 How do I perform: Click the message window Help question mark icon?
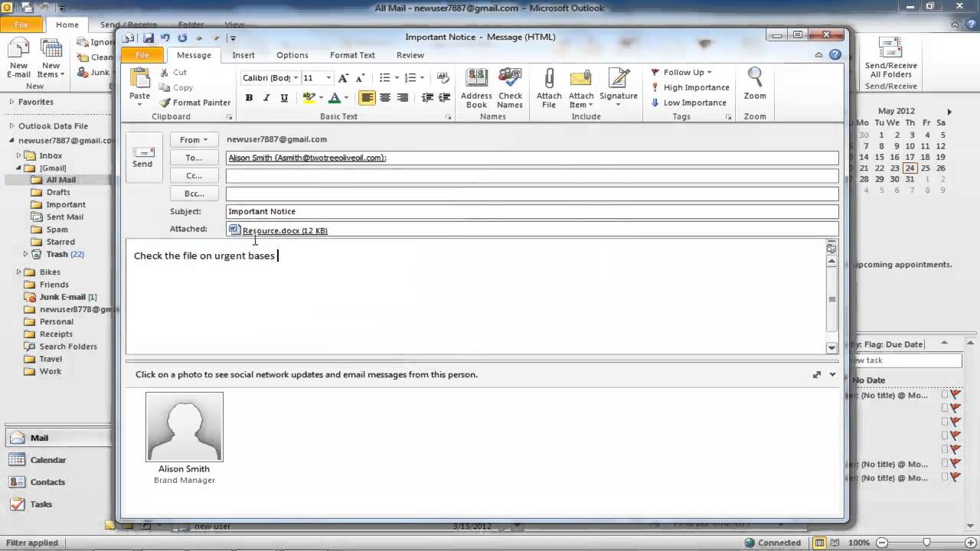click(x=835, y=55)
